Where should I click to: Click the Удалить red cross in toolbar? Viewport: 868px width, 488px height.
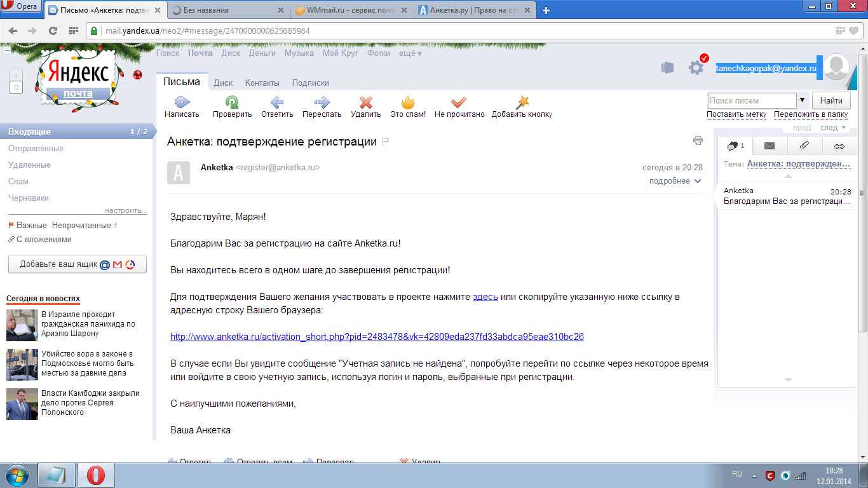click(x=366, y=102)
